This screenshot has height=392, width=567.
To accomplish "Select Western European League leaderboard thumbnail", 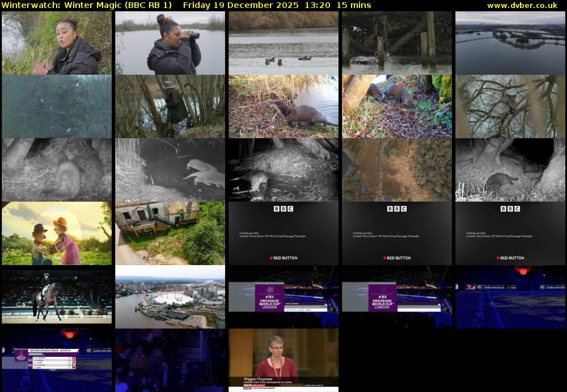I will [x=57, y=360].
